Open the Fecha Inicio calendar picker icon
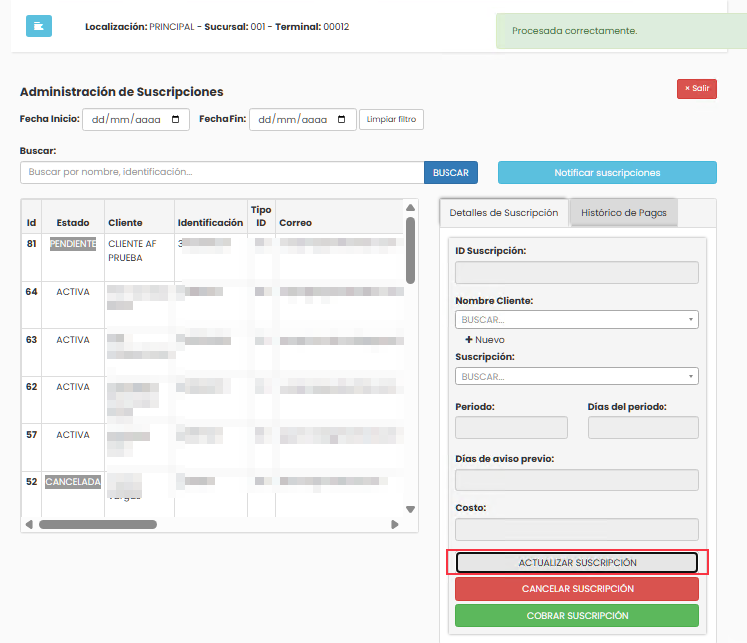The height and width of the screenshot is (643, 747). coord(176,120)
